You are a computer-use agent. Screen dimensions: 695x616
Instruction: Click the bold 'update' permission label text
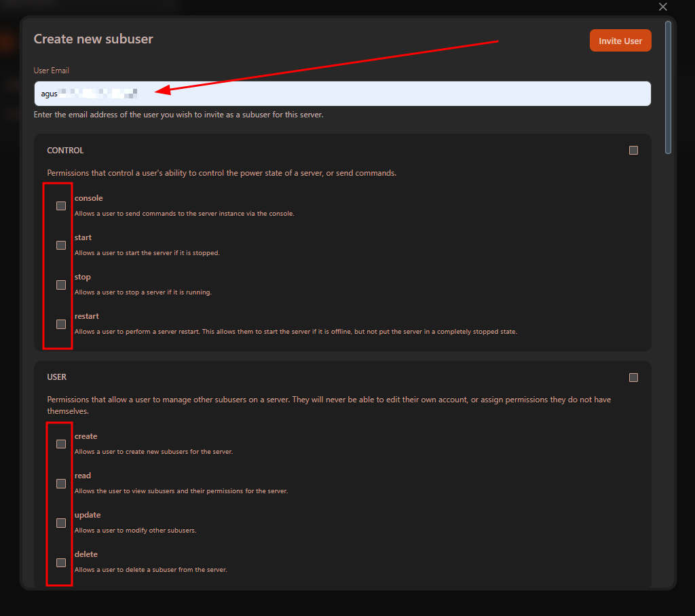tap(88, 515)
